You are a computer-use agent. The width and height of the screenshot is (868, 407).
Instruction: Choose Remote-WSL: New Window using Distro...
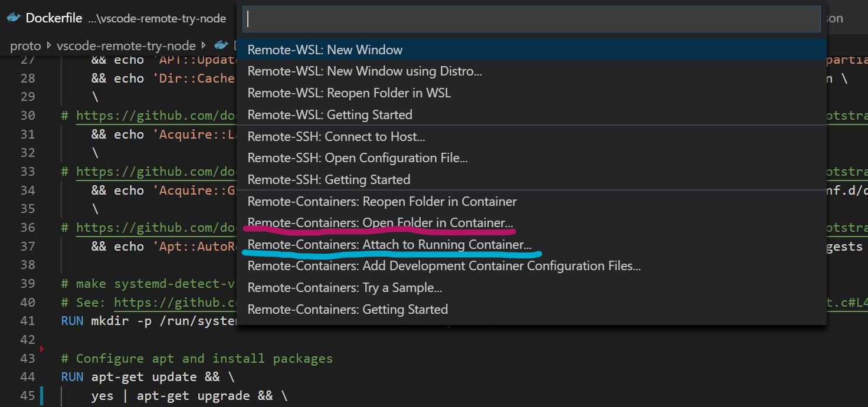531,71
